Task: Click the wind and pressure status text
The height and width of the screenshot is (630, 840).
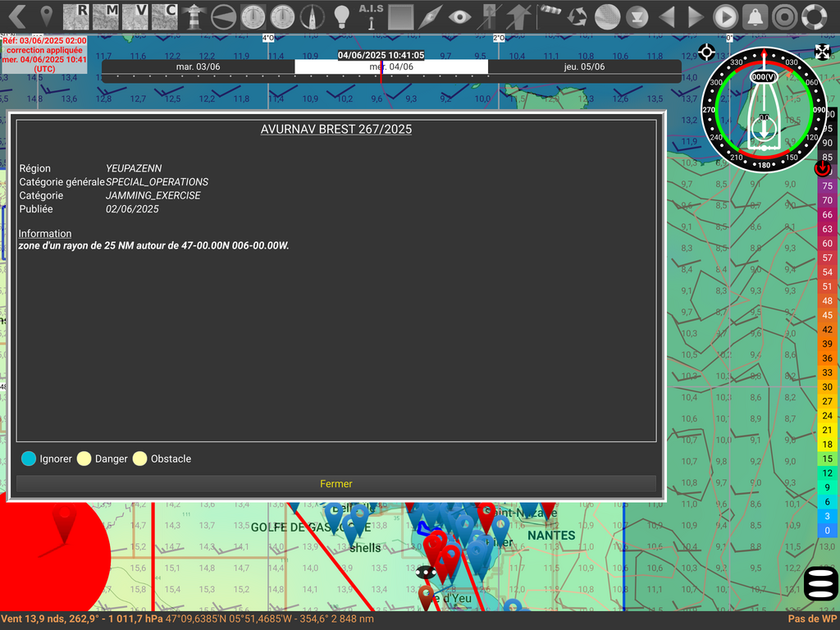Action: [81, 619]
